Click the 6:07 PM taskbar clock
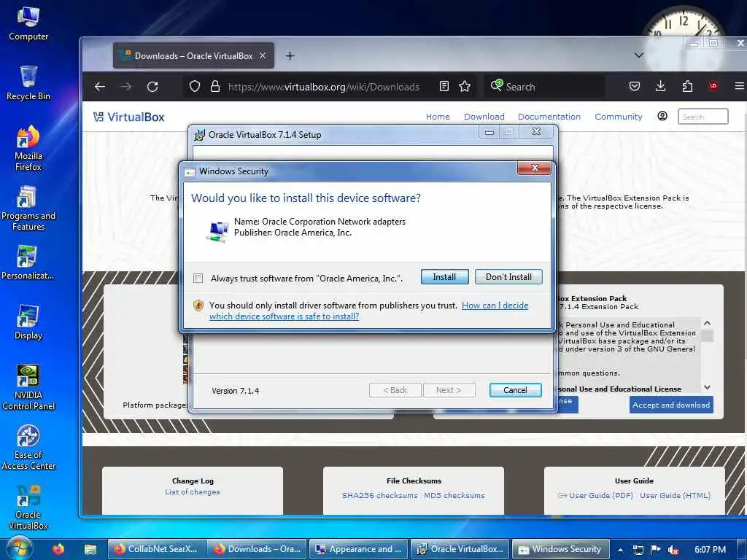747x560 pixels. pos(710,550)
